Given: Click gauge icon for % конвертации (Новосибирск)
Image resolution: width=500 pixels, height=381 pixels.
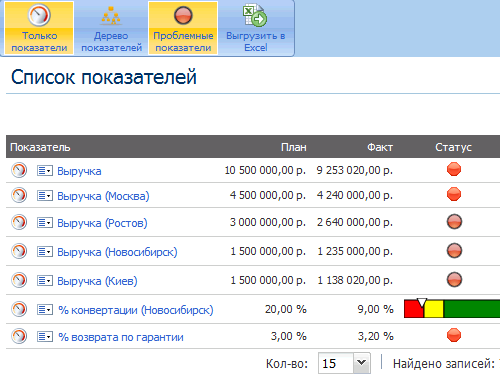Looking at the screenshot, I should point(19,309).
